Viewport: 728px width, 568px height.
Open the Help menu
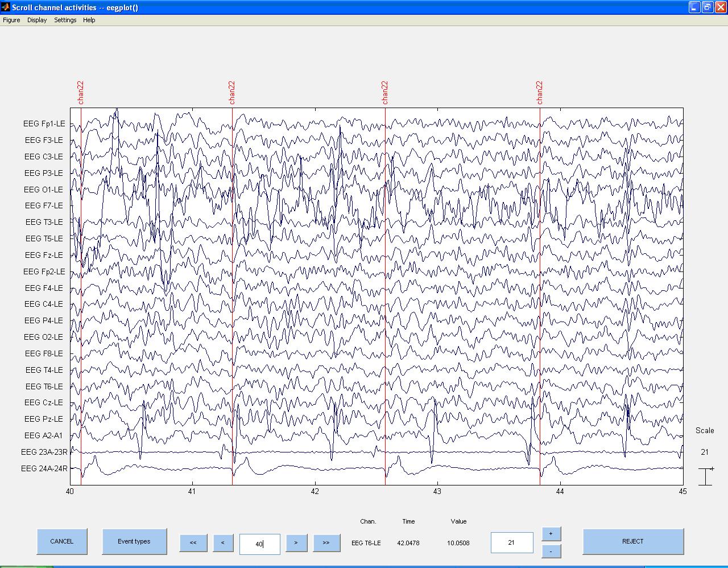click(89, 20)
